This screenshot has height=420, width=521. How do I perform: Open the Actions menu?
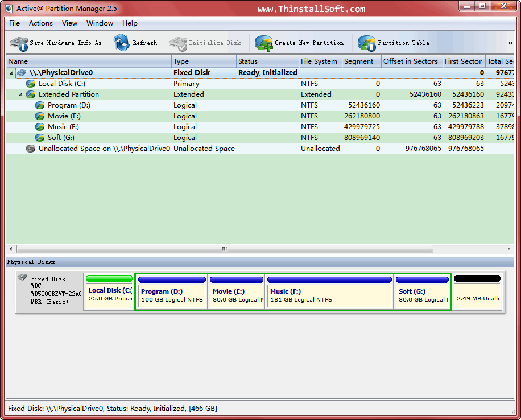click(40, 23)
